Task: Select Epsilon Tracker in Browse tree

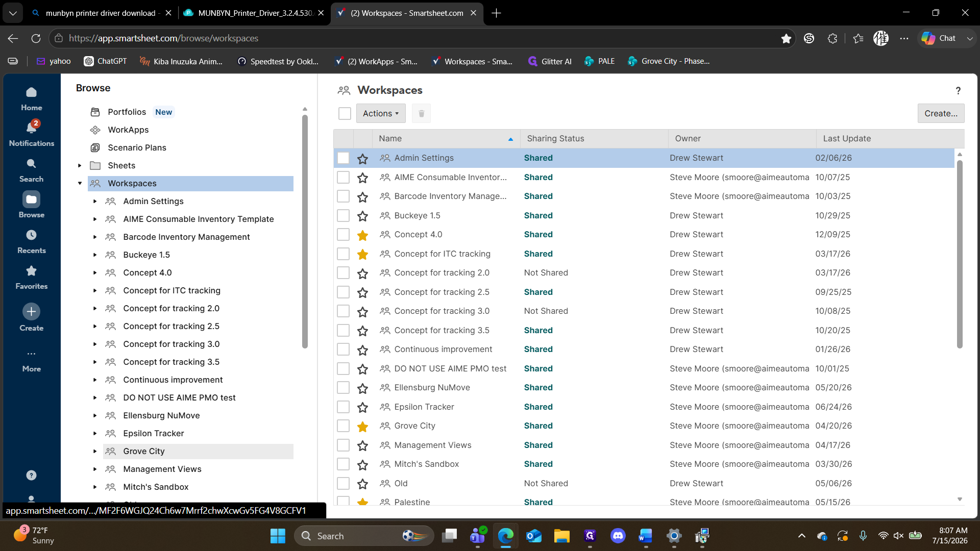Action: (153, 433)
